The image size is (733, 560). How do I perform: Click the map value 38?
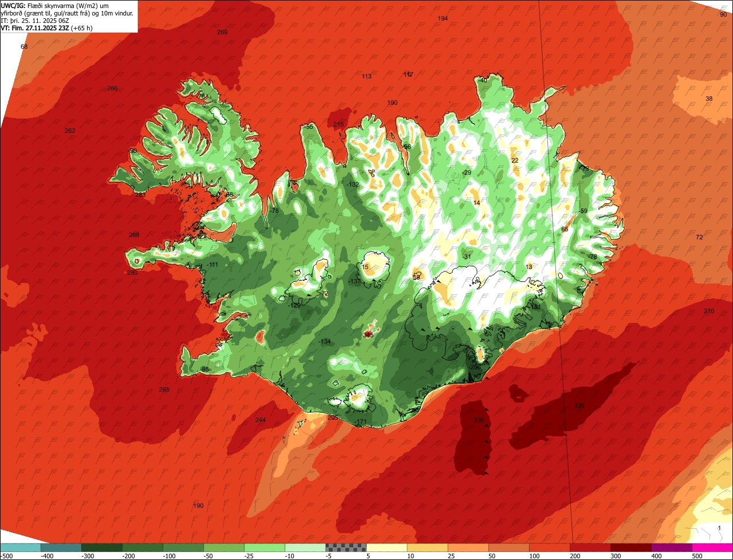point(709,98)
